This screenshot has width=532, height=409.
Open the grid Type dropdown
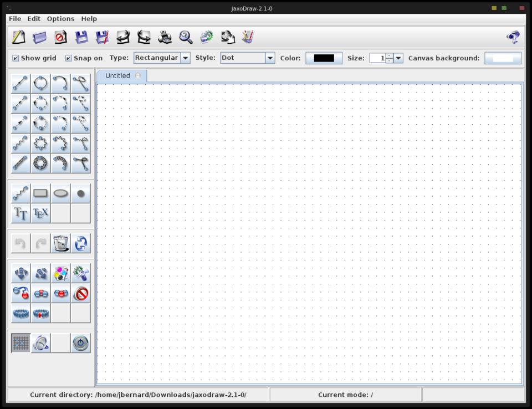point(185,58)
